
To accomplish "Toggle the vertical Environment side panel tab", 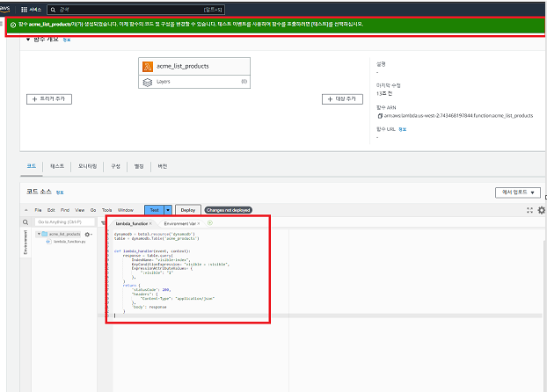I will (x=26, y=242).
